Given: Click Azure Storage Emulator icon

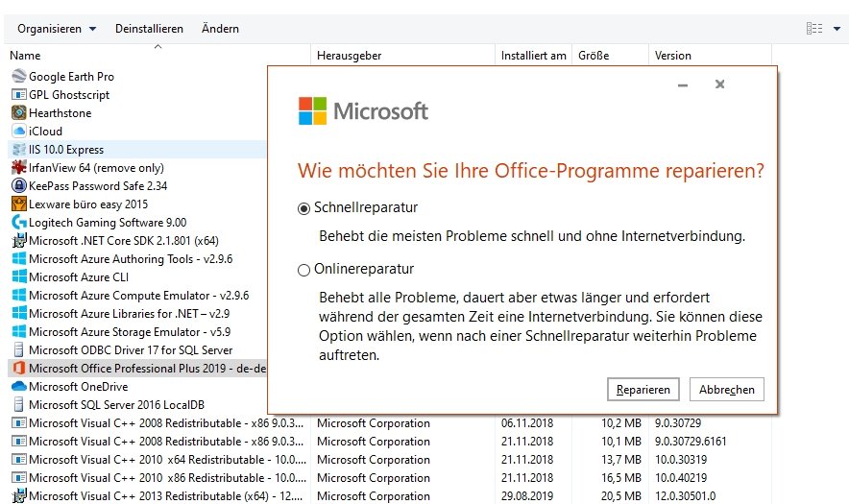Looking at the screenshot, I should click(x=19, y=331).
